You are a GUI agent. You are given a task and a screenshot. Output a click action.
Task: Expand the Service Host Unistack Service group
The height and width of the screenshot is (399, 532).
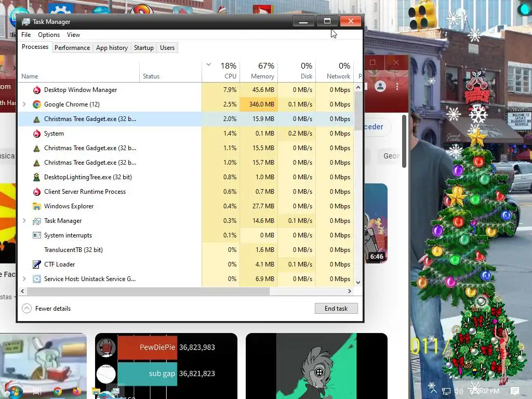point(24,279)
